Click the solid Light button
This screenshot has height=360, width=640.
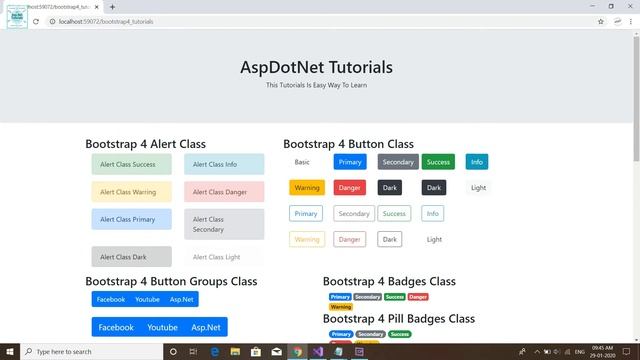[x=478, y=188]
